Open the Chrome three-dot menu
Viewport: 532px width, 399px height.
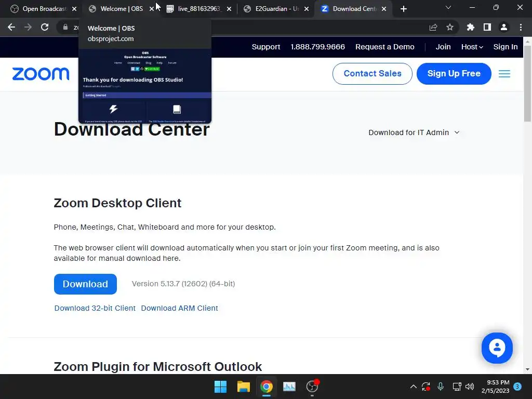521,27
